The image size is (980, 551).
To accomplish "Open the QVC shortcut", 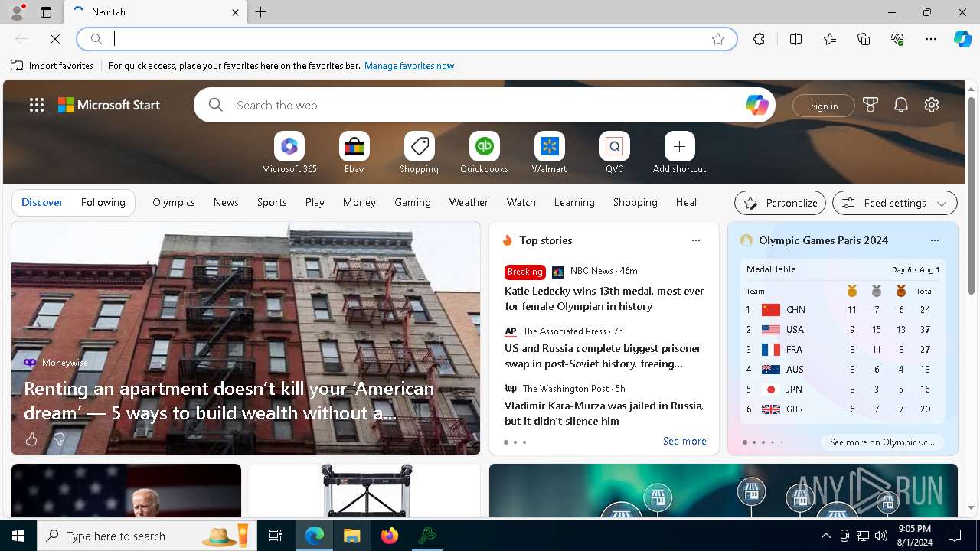I will point(614,153).
